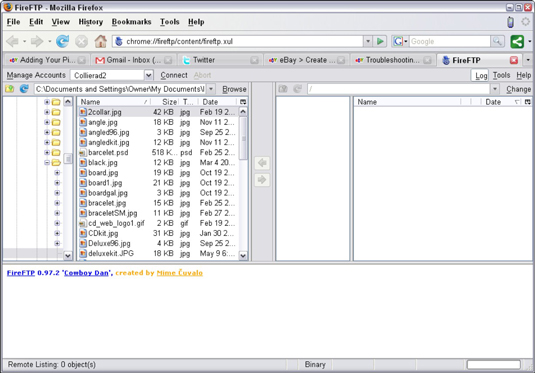Click the Connect button
Screen dimensions: 535x373
pyautogui.click(x=174, y=75)
